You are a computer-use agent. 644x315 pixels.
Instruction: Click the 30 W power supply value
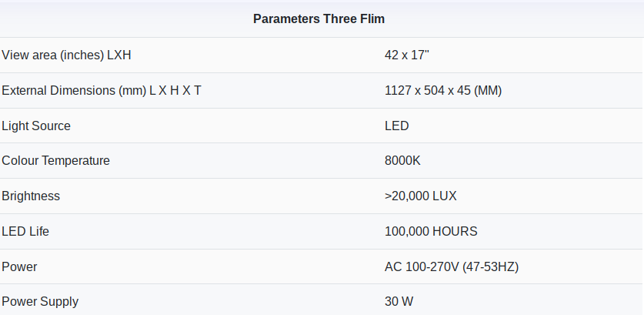tap(399, 302)
